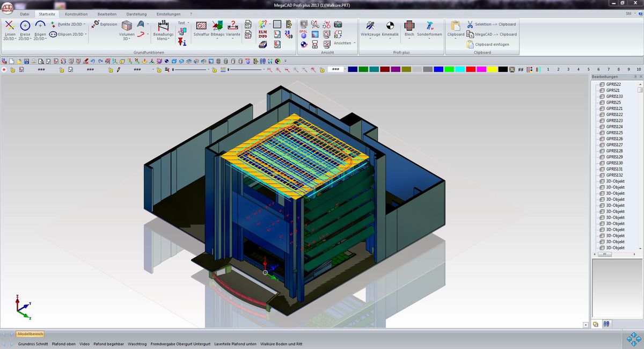Expand the Werkzeuge dropdown

(x=370, y=39)
